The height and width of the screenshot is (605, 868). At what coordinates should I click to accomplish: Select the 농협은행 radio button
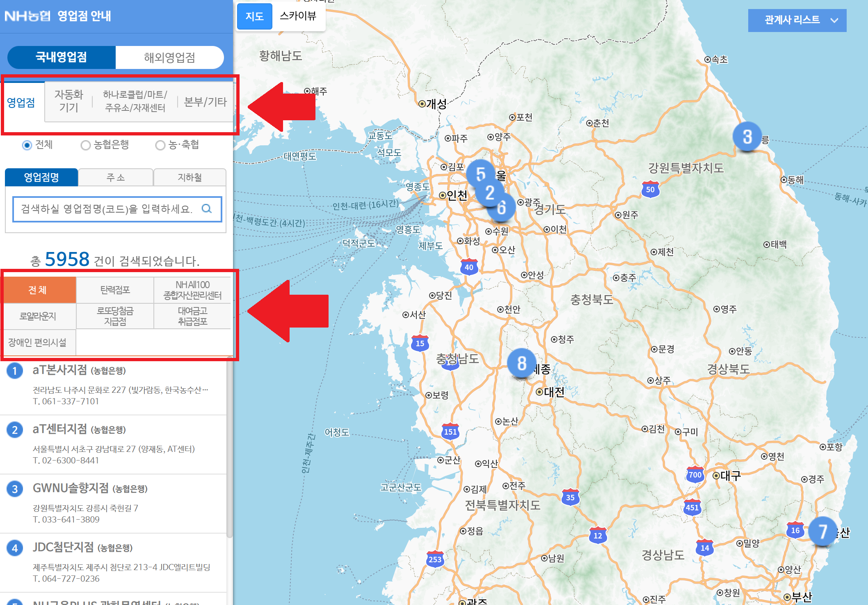coord(85,145)
